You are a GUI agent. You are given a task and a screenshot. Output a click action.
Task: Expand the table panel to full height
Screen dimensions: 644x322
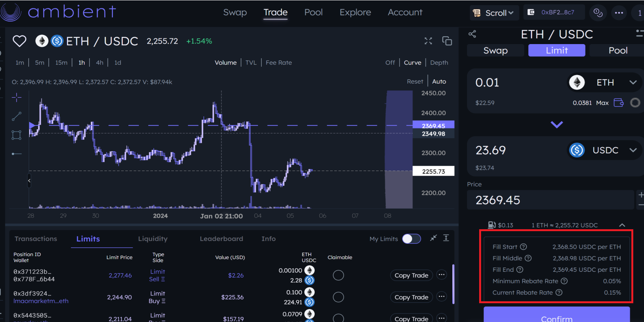446,238
